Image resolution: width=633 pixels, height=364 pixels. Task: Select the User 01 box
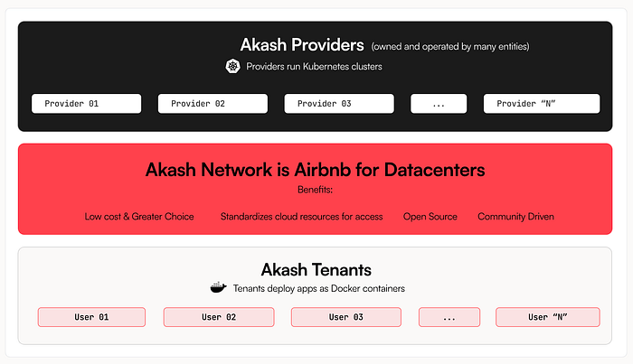click(x=91, y=317)
